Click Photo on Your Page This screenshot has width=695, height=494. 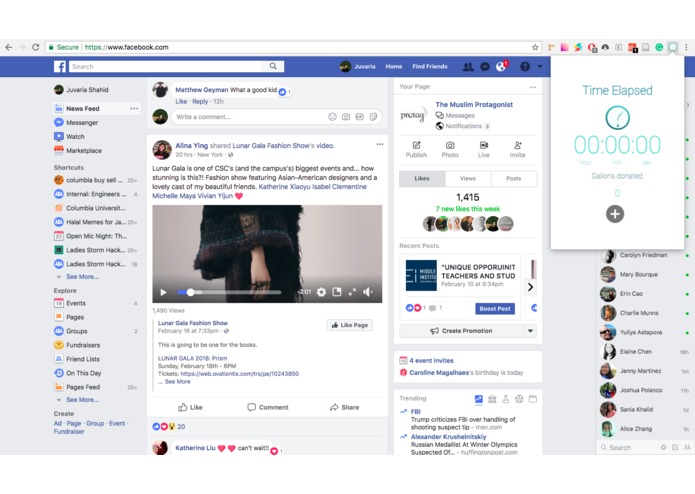click(450, 150)
